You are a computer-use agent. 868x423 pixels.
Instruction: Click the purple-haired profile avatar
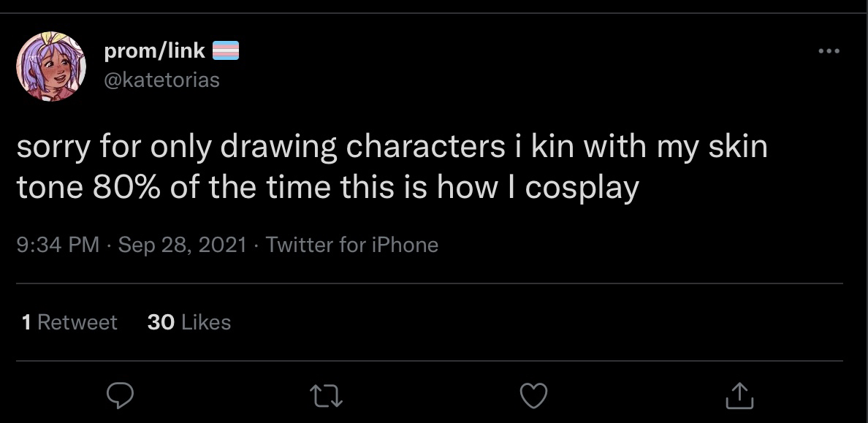click(x=51, y=66)
